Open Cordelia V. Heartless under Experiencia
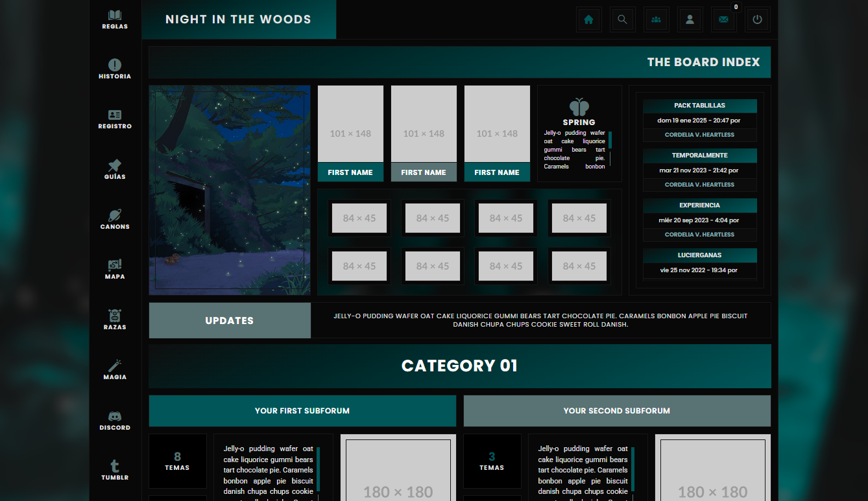This screenshot has height=501, width=868. [x=699, y=235]
